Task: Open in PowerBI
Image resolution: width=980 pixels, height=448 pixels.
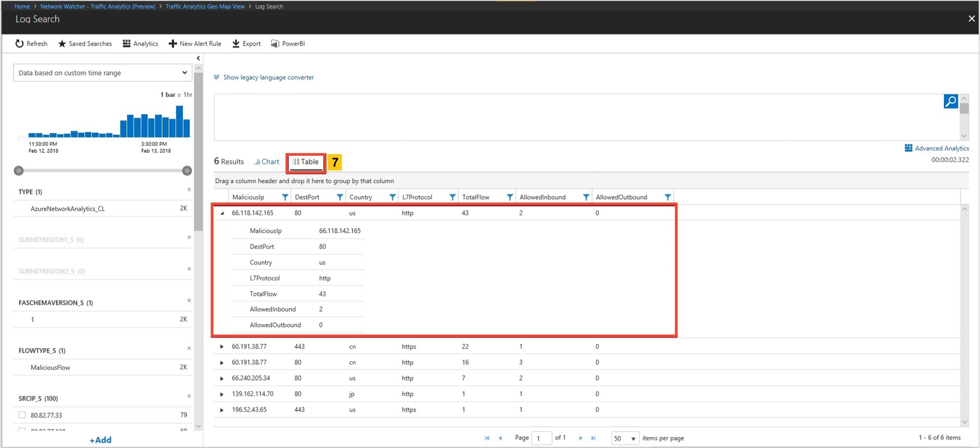Action: coord(288,44)
